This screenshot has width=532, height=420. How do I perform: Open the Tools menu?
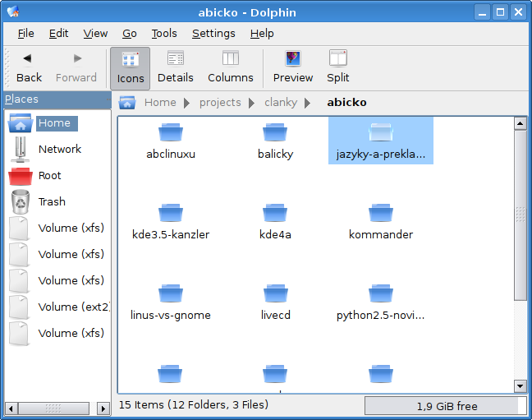coord(164,34)
